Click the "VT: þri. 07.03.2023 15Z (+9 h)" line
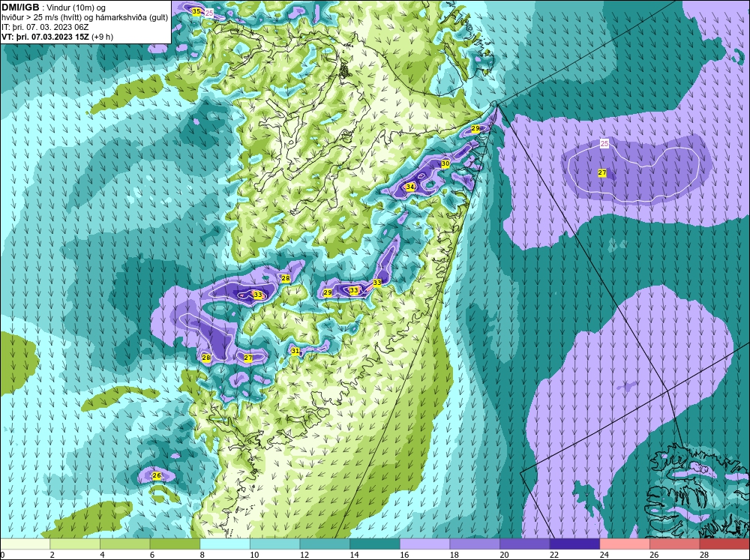 click(58, 37)
